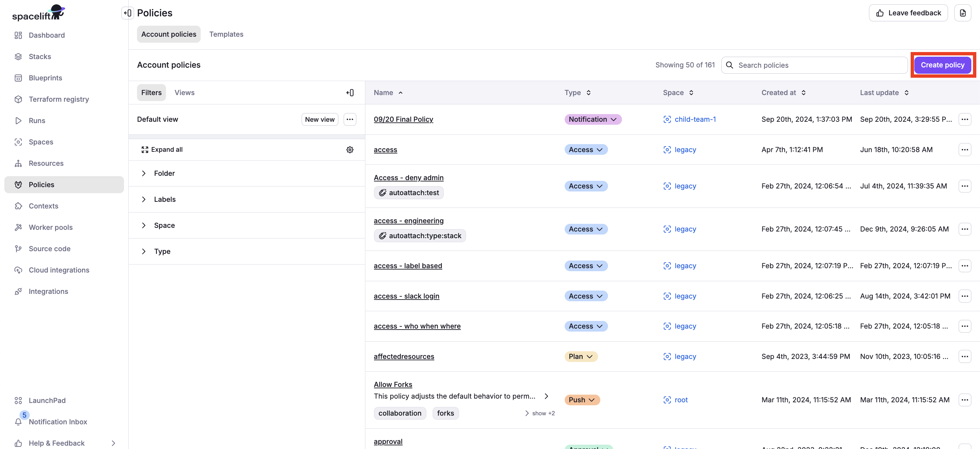Open Cloud integrations in the sidebar
This screenshot has width=980, height=449.
pyautogui.click(x=59, y=270)
